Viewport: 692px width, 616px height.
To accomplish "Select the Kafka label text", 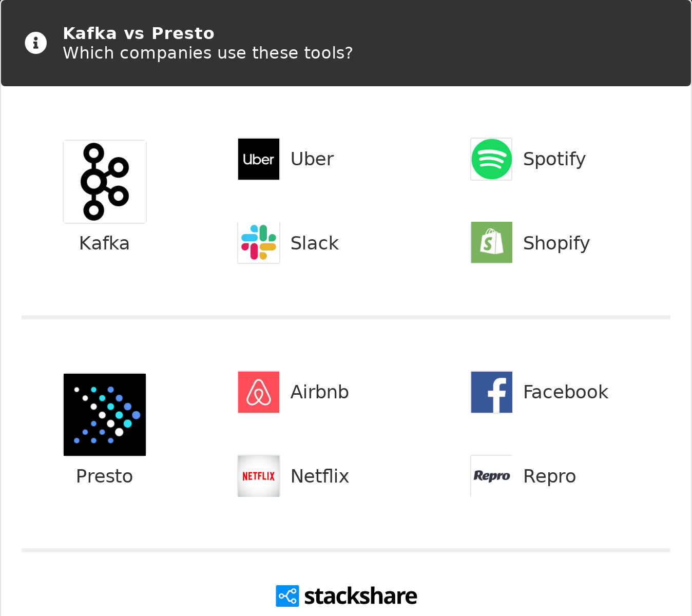I will pos(104,243).
